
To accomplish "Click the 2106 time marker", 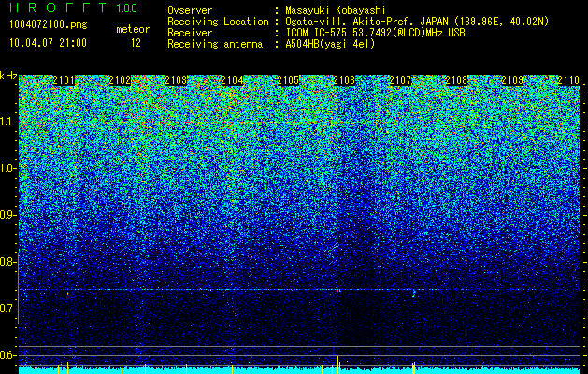I will pyautogui.click(x=344, y=80).
